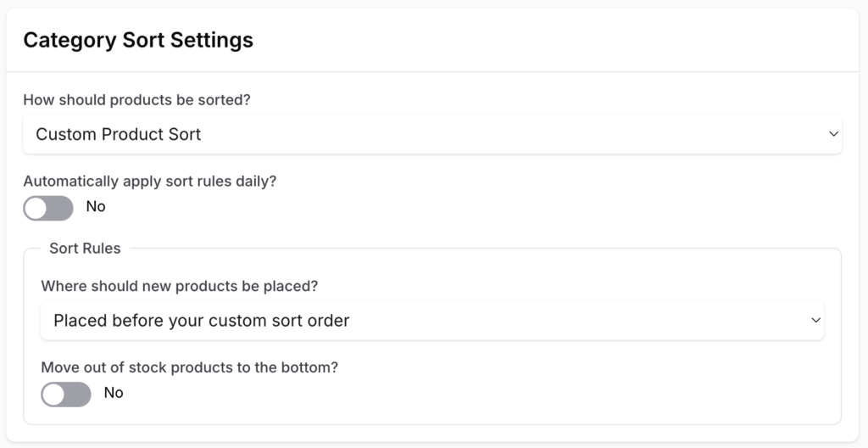Click the knob of the out-of-stock toggle
This screenshot has height=448, width=868.
click(x=53, y=394)
